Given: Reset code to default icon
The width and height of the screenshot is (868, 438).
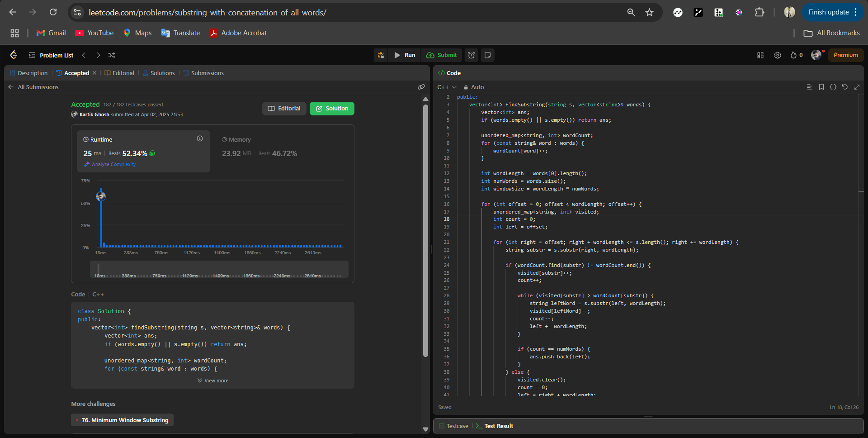Looking at the screenshot, I should click(845, 87).
